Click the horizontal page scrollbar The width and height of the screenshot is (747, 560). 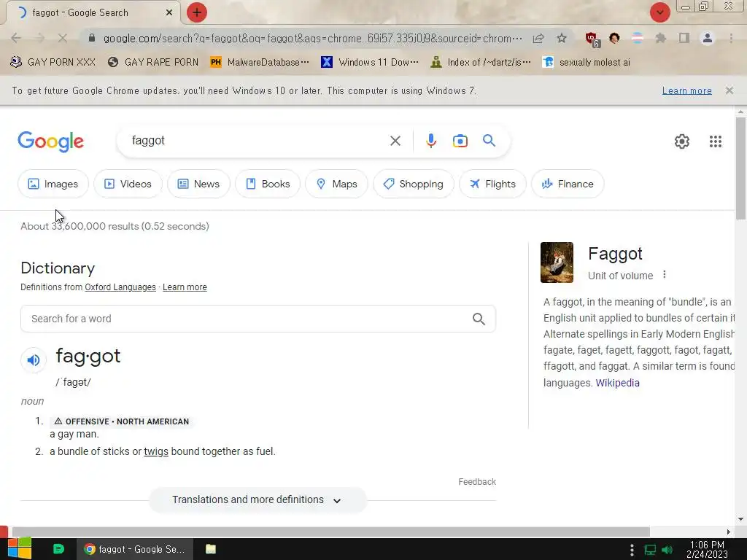click(330, 532)
